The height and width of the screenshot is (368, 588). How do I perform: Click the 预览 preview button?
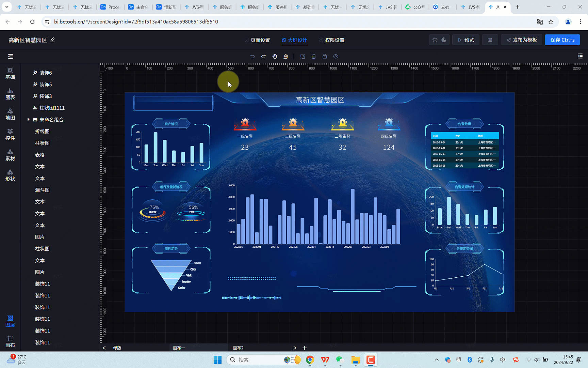[x=466, y=40]
